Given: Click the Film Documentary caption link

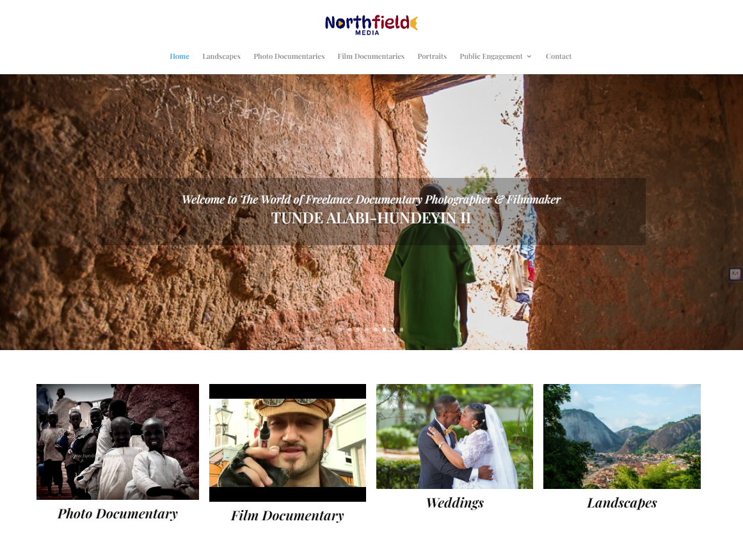Looking at the screenshot, I should [x=287, y=516].
